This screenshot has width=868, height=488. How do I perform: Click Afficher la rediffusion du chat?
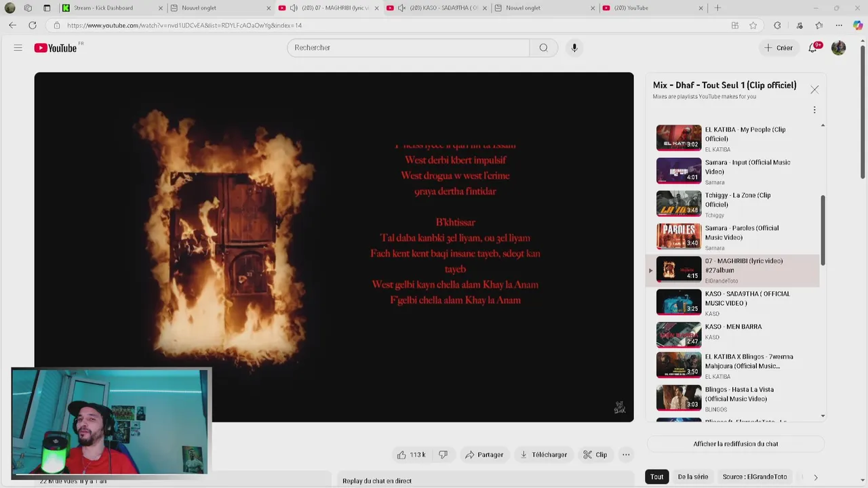(736, 444)
